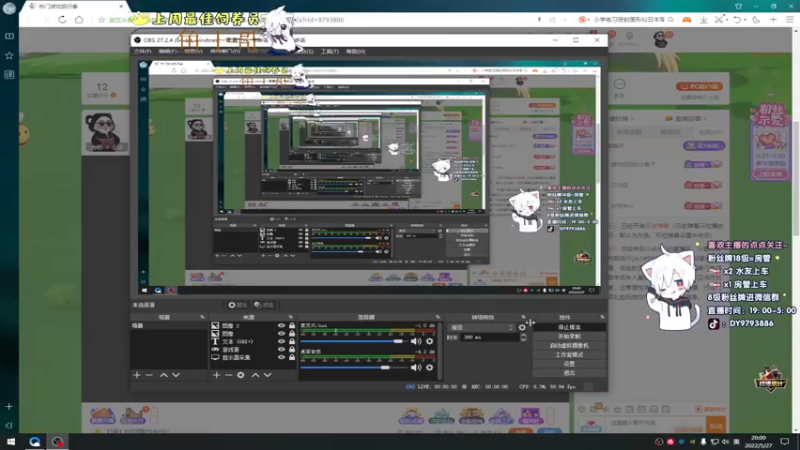Float the Sources dock using its header icon
The image size is (800, 450).
(291, 317)
